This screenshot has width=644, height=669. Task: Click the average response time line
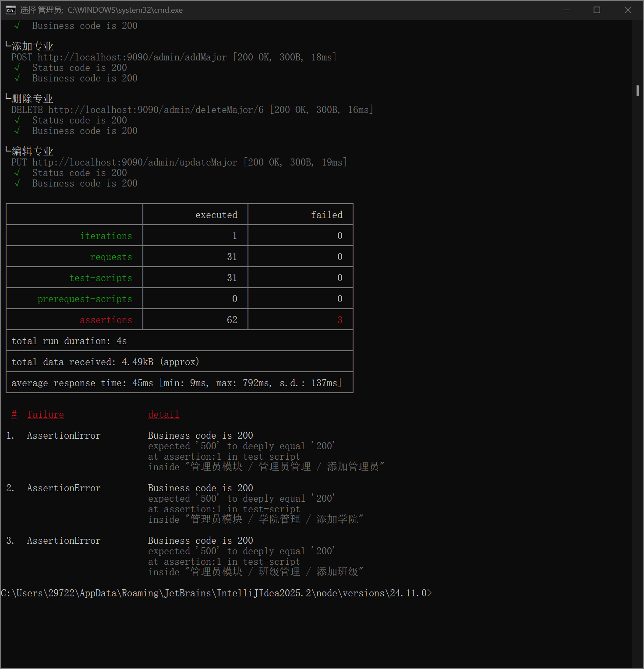point(177,383)
